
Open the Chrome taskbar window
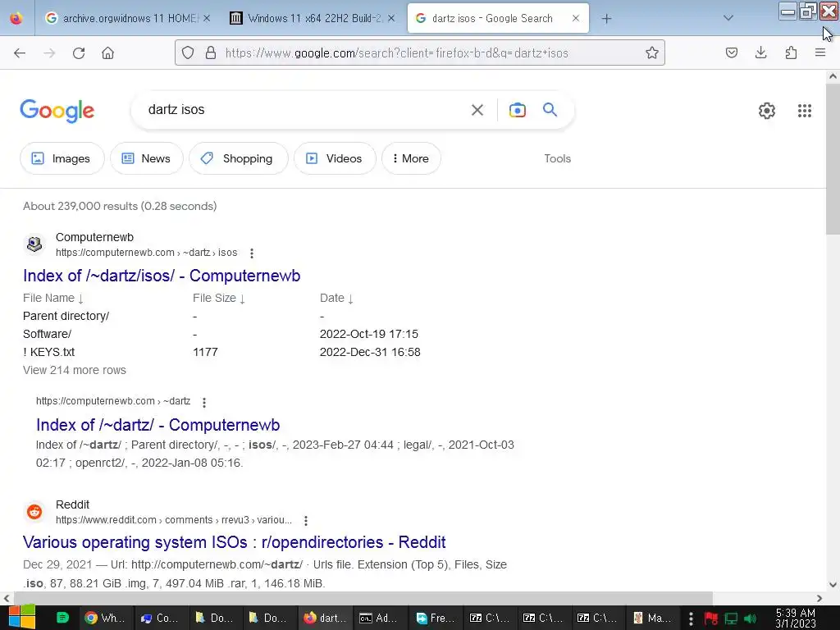point(106,618)
